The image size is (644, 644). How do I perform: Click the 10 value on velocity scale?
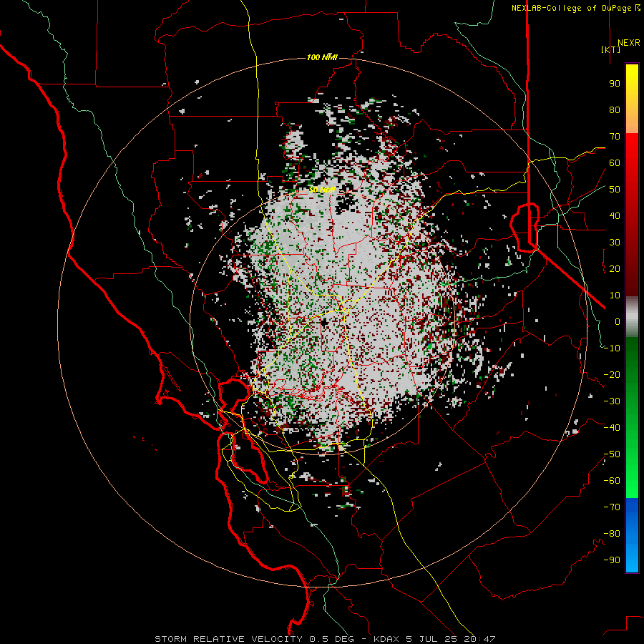(615, 296)
